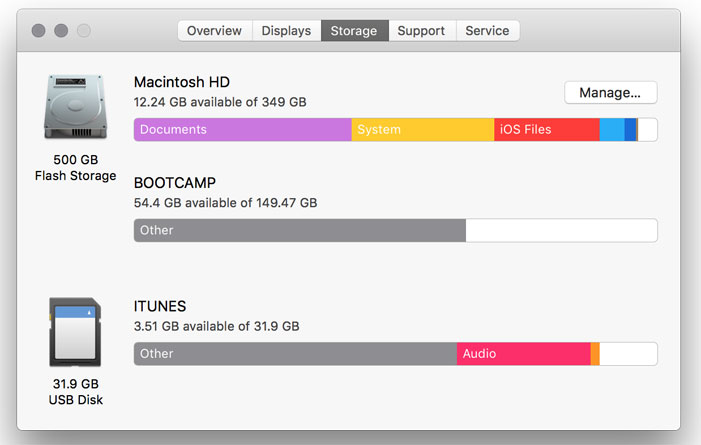701x445 pixels.
Task: Click the pink Audio segment in ITUNES bar
Action: [x=524, y=354]
